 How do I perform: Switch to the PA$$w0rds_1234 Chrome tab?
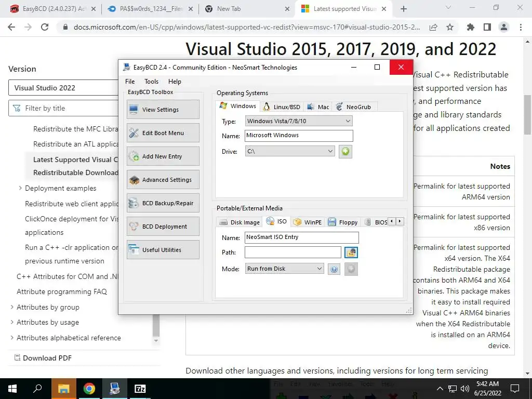(151, 9)
